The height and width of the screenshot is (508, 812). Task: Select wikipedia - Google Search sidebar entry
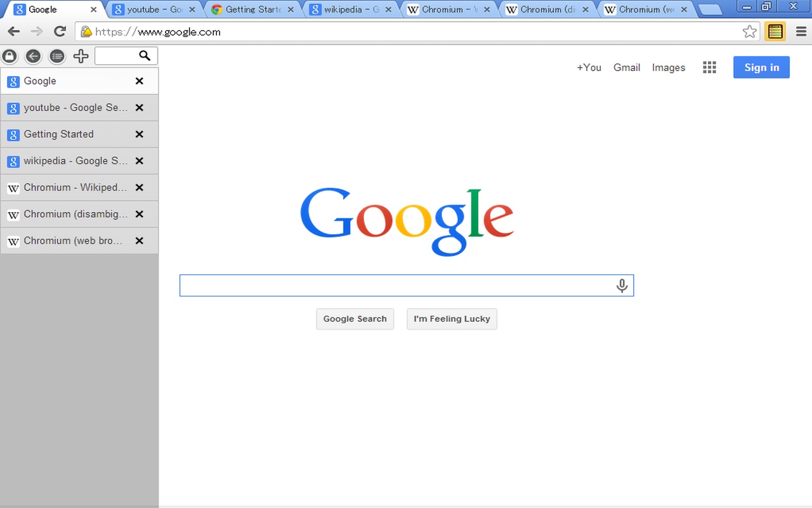[x=79, y=161]
